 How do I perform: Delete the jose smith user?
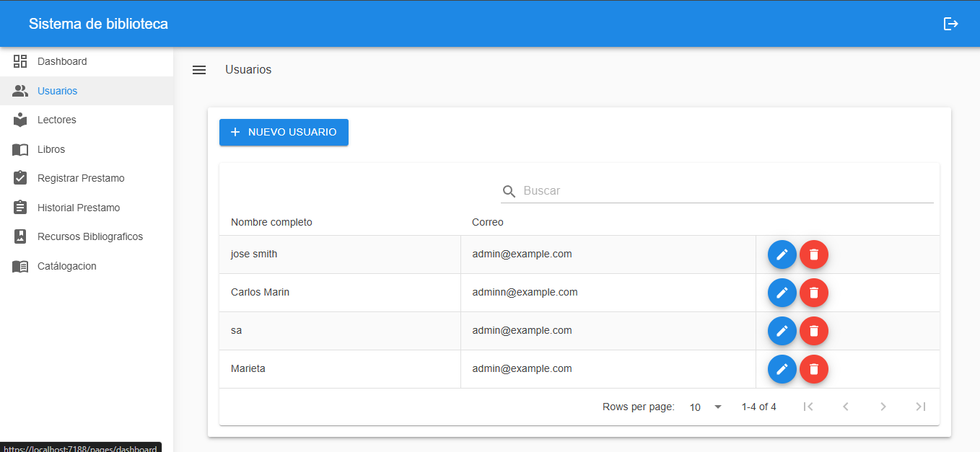814,254
